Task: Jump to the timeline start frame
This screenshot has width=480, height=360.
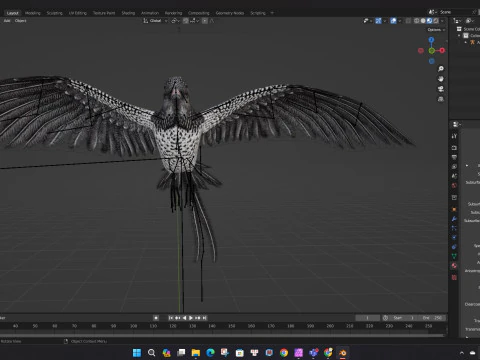Action: (171, 318)
